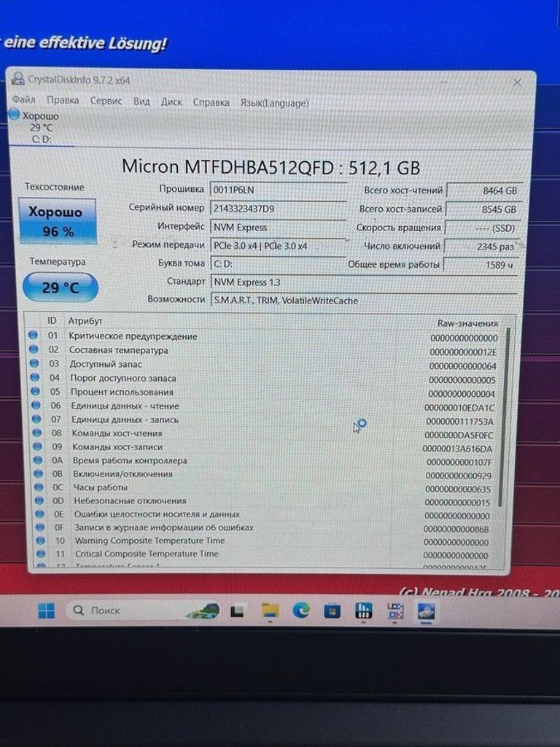Click status dot for Warning Composite Temperature Time
This screenshot has height=747, width=560.
41,541
